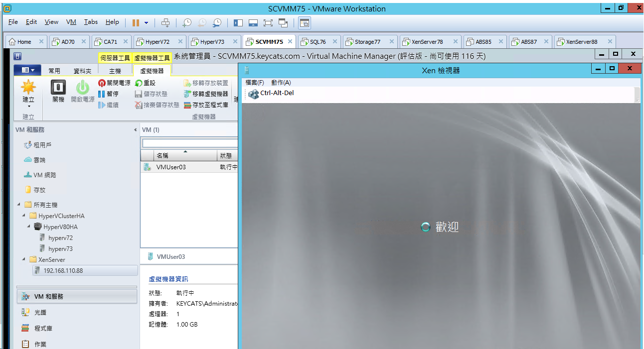Click the 暫停 pause button in the ribbon

[x=108, y=94]
